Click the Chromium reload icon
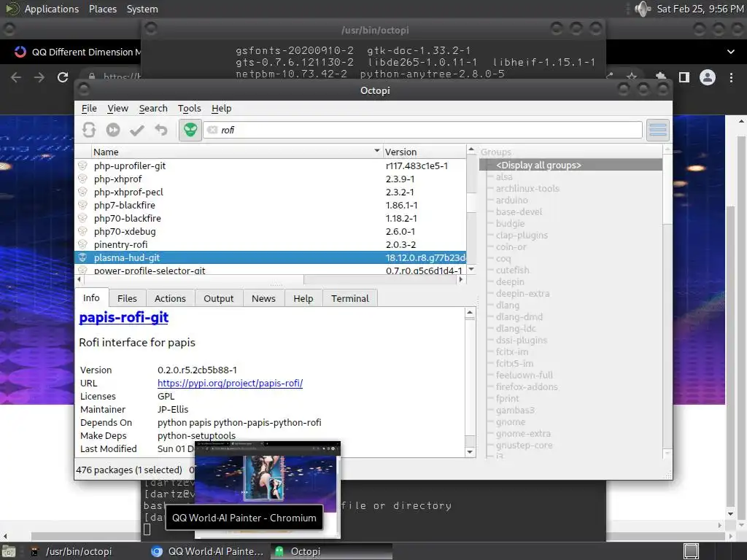 (63, 77)
